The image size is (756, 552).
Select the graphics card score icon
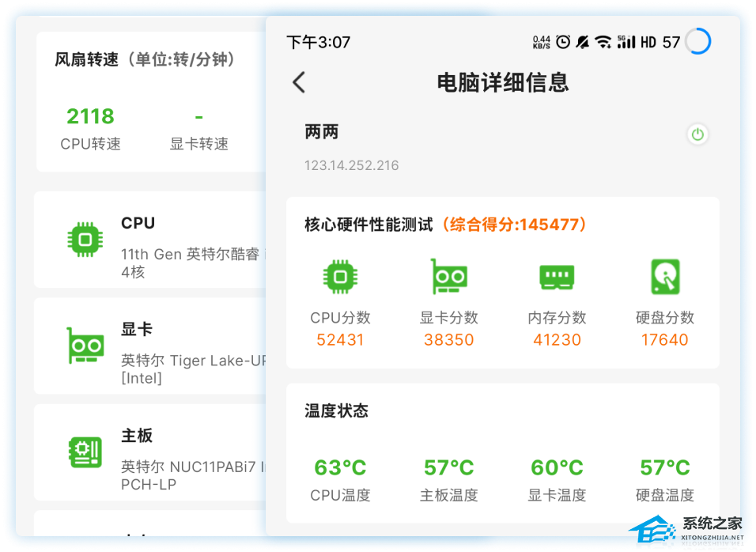point(449,277)
